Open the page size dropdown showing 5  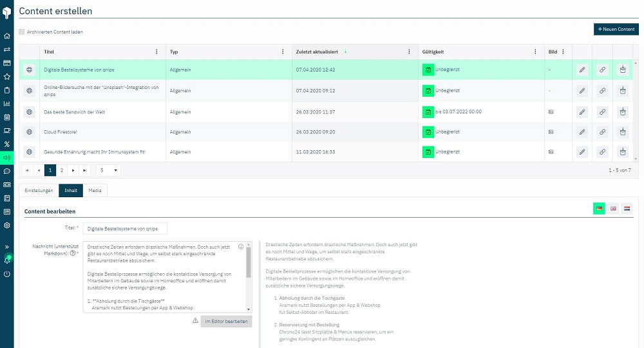pos(108,170)
